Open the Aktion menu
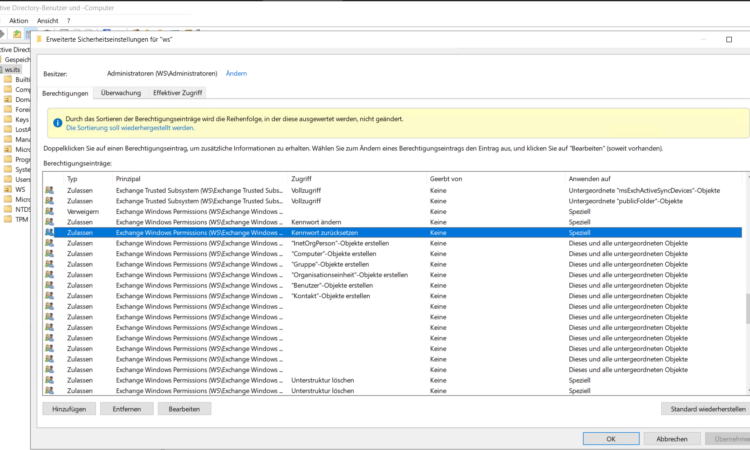750x450 pixels. click(x=19, y=21)
